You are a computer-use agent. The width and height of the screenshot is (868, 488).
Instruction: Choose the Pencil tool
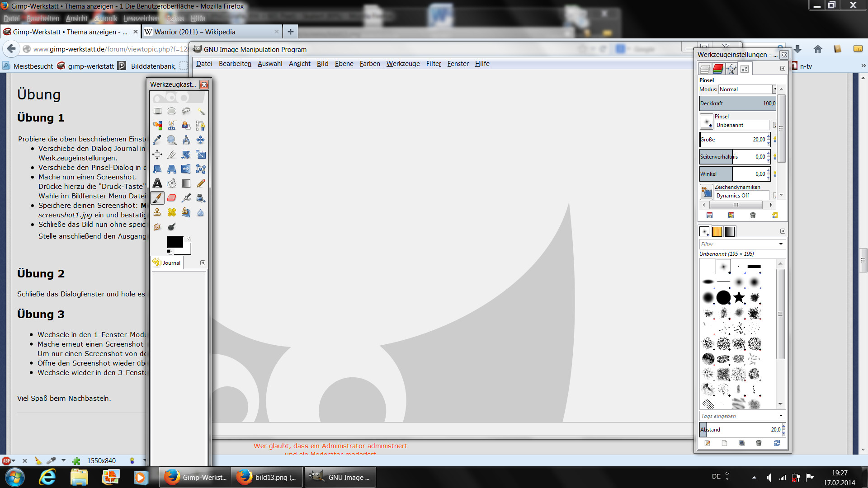(201, 183)
